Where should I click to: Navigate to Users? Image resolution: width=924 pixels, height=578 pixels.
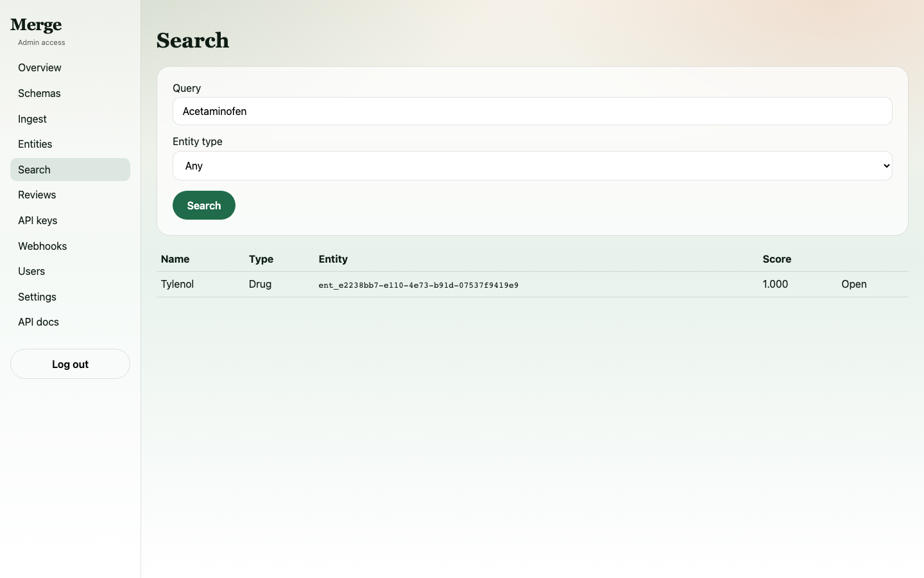click(x=70, y=271)
